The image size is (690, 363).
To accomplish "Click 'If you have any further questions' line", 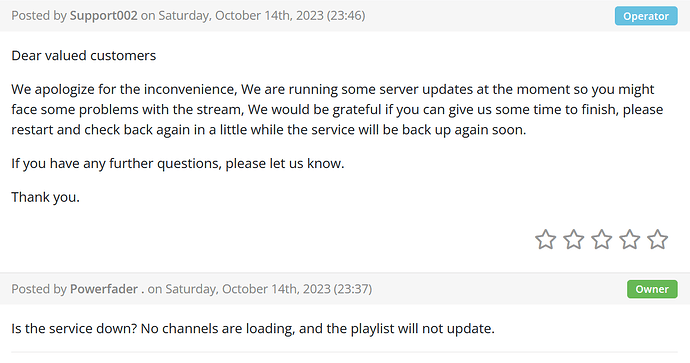I will pos(178,164).
